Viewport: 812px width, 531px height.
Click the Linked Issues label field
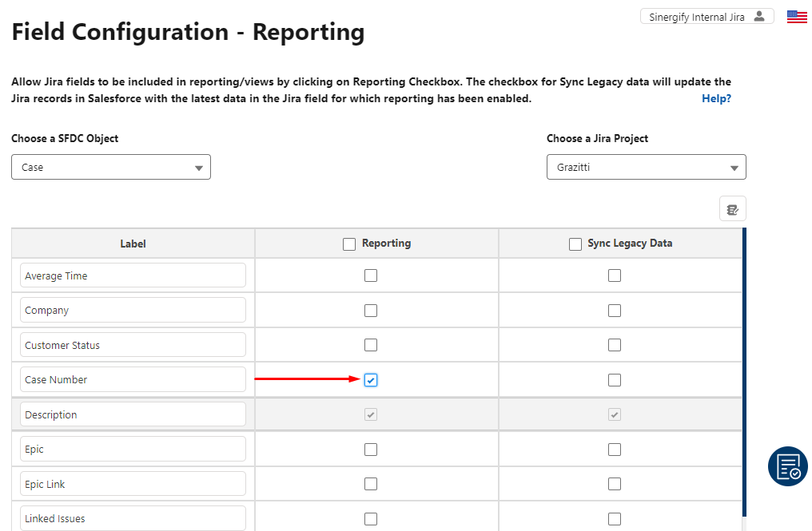tap(133, 518)
